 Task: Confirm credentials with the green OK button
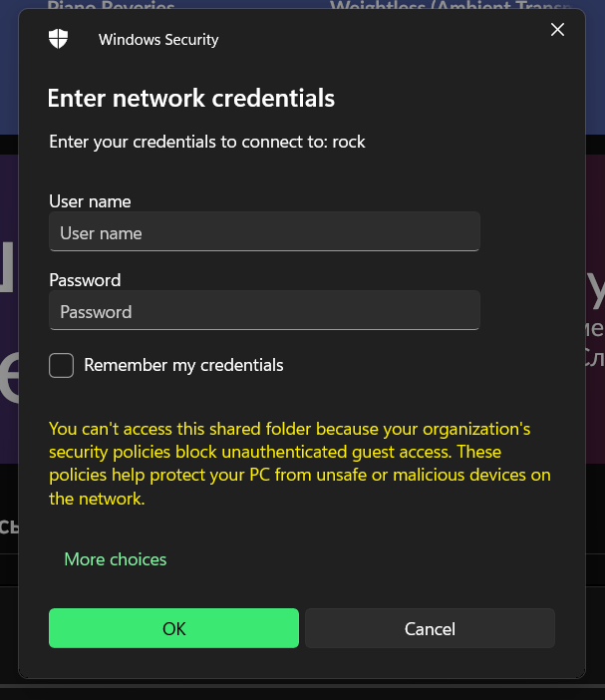pos(174,628)
